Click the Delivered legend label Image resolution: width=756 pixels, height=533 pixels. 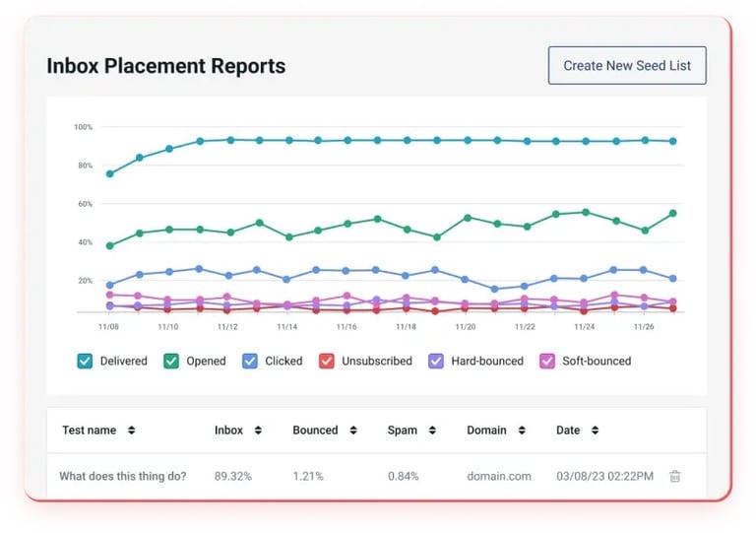(123, 361)
